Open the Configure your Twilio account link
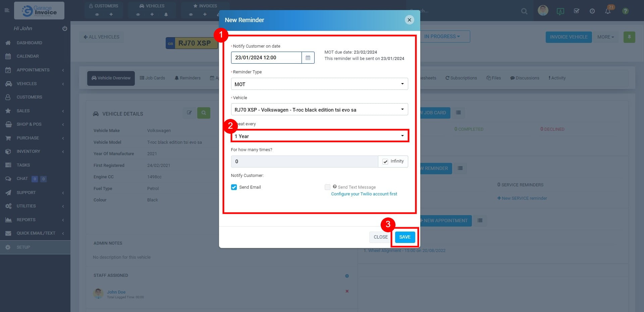Image resolution: width=644 pixels, height=312 pixels. click(364, 194)
